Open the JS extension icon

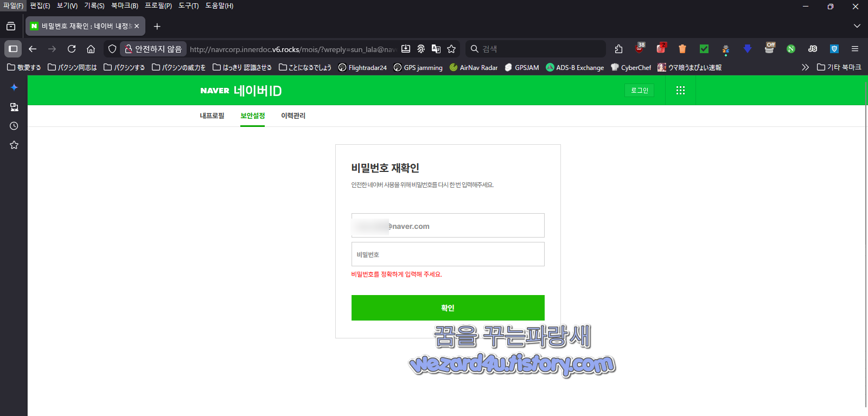coord(813,49)
